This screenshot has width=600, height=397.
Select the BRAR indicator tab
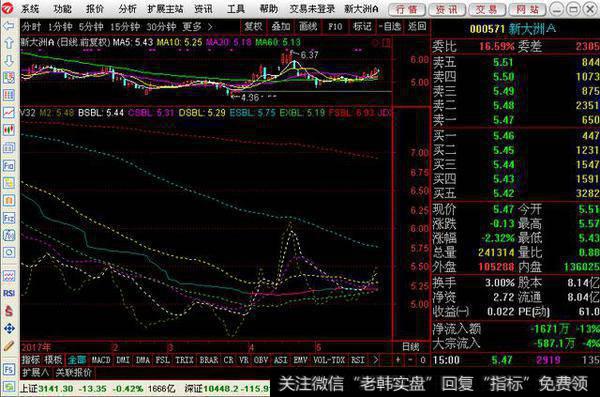tap(209, 360)
